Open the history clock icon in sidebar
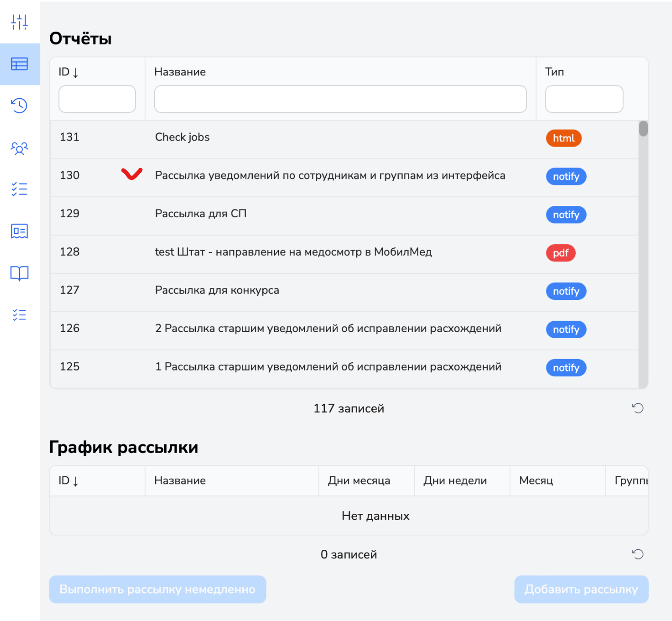 tap(19, 105)
